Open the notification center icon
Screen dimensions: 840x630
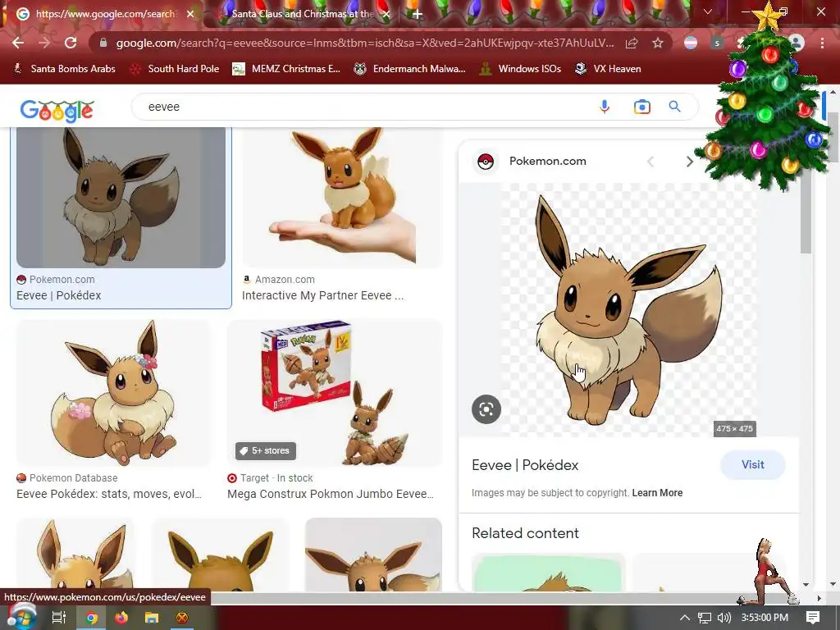(813, 618)
